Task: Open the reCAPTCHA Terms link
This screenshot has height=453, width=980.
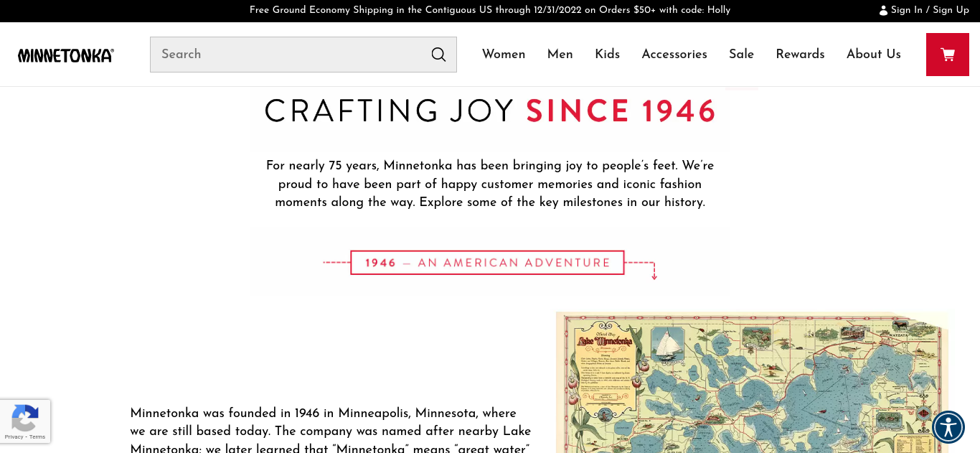Action: pos(37,436)
